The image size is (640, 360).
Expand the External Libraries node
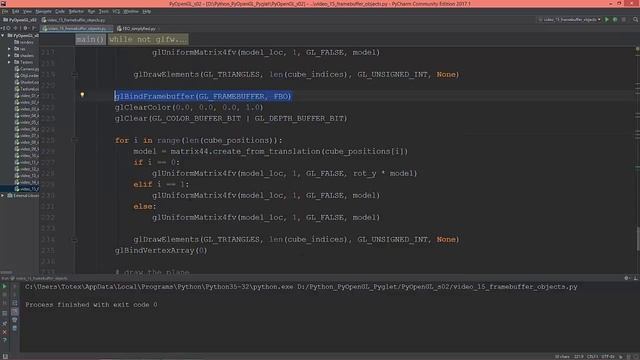(x=3, y=196)
